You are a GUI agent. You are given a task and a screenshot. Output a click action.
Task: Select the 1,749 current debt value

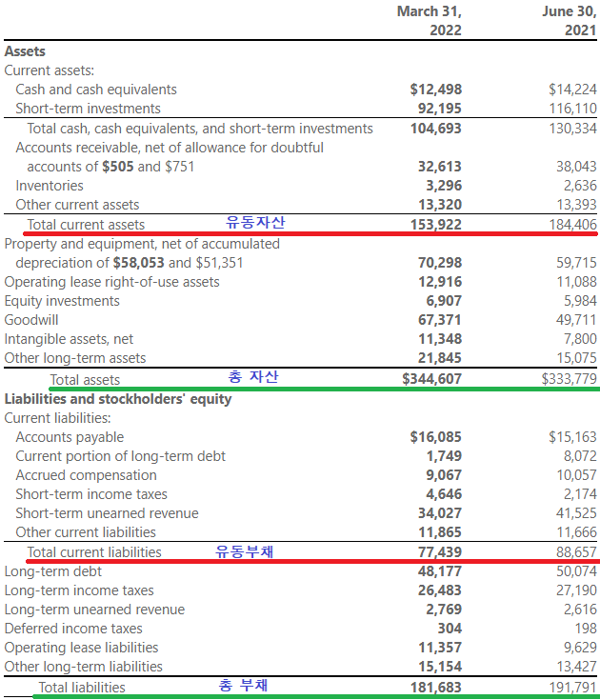(443, 456)
